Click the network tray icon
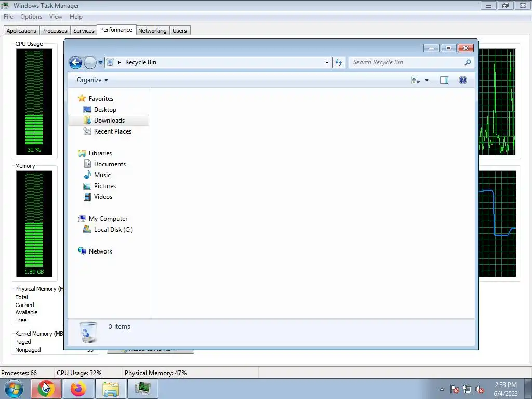 (467, 390)
